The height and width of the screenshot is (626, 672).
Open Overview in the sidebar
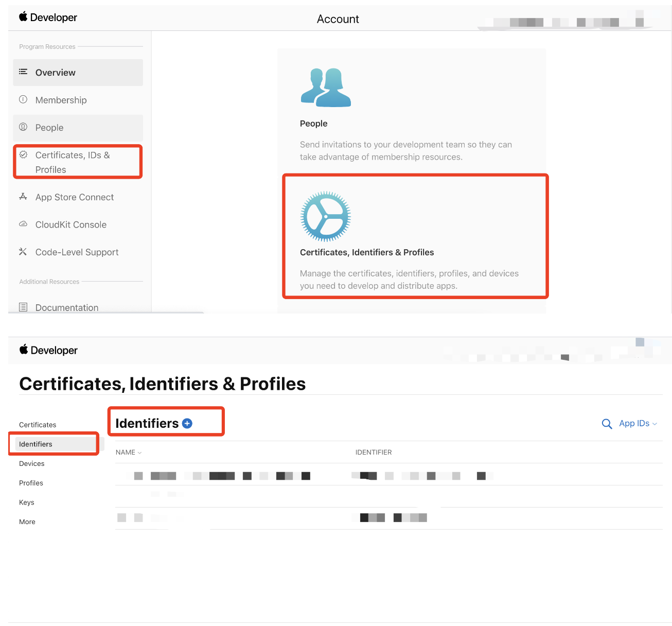tap(78, 73)
